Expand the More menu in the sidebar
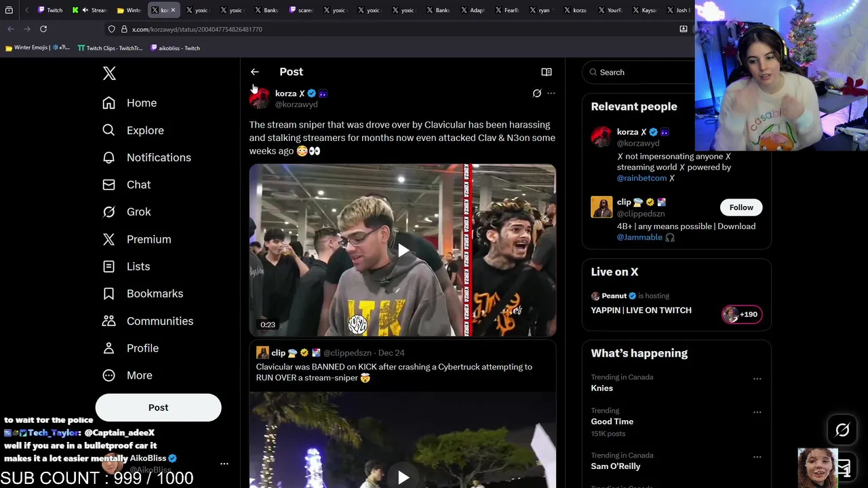 (x=127, y=375)
